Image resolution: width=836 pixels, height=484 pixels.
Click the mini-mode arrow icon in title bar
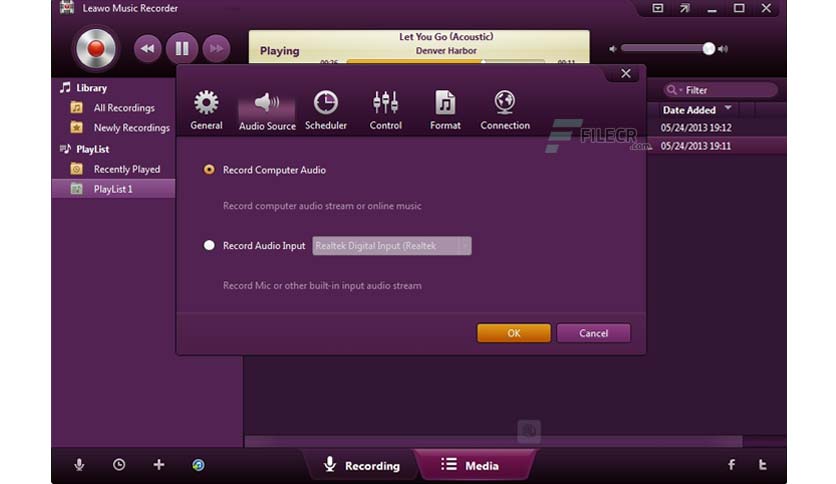pyautogui.click(x=685, y=8)
